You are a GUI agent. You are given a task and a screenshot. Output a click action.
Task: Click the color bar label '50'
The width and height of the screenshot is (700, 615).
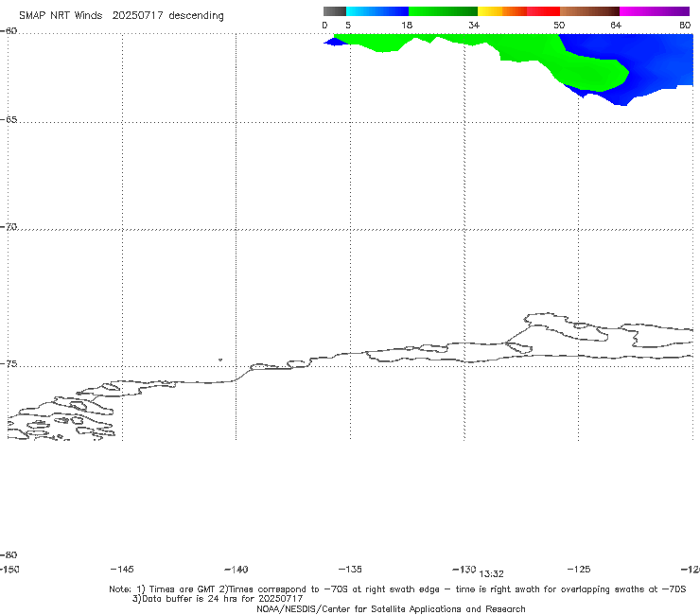pyautogui.click(x=559, y=25)
